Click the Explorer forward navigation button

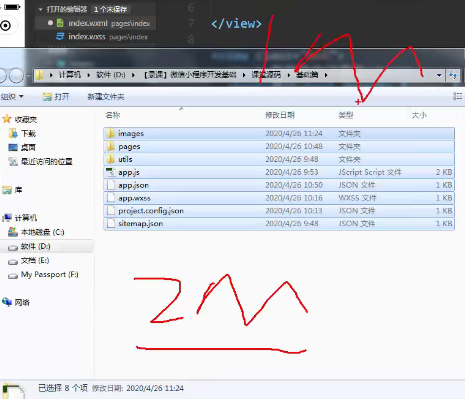(x=16, y=75)
